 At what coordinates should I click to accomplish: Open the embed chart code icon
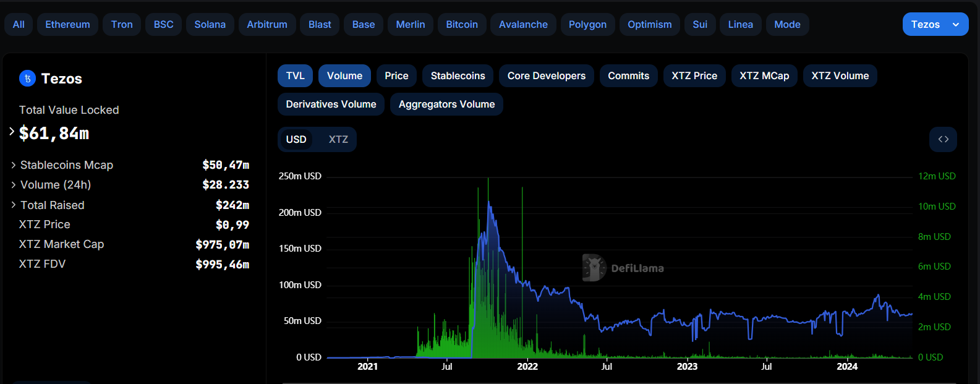tap(943, 139)
